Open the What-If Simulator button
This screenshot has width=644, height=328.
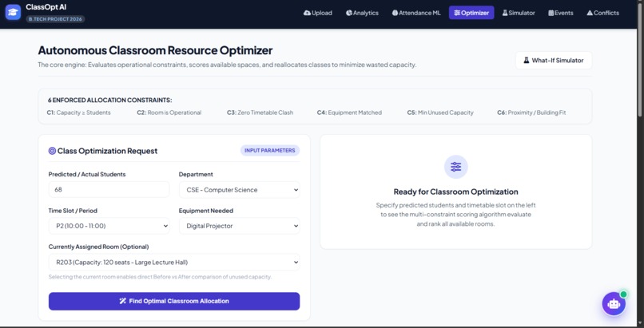553,61
